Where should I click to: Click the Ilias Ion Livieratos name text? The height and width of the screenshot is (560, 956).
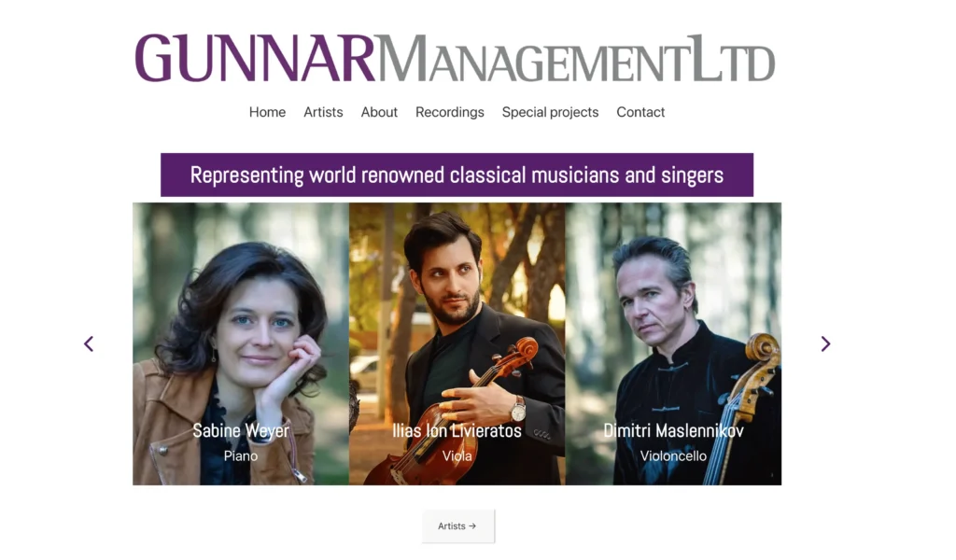[457, 431]
